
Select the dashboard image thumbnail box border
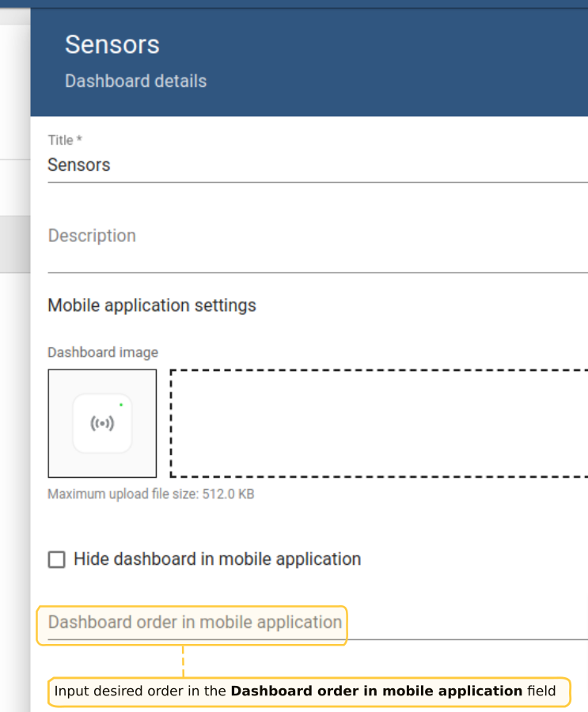(49, 423)
